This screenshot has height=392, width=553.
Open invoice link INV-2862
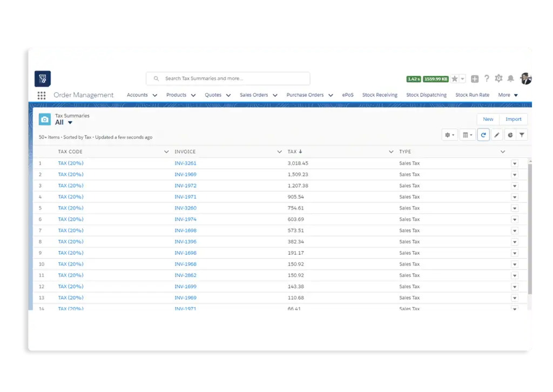click(x=186, y=275)
